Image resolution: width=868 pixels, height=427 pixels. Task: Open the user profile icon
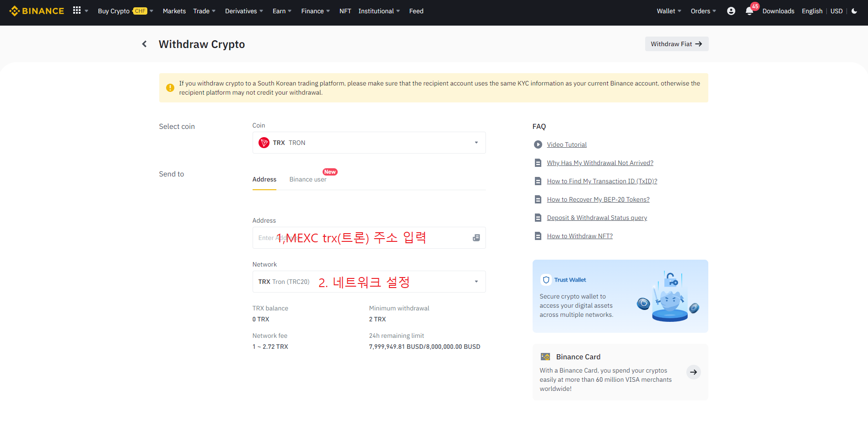pos(731,11)
